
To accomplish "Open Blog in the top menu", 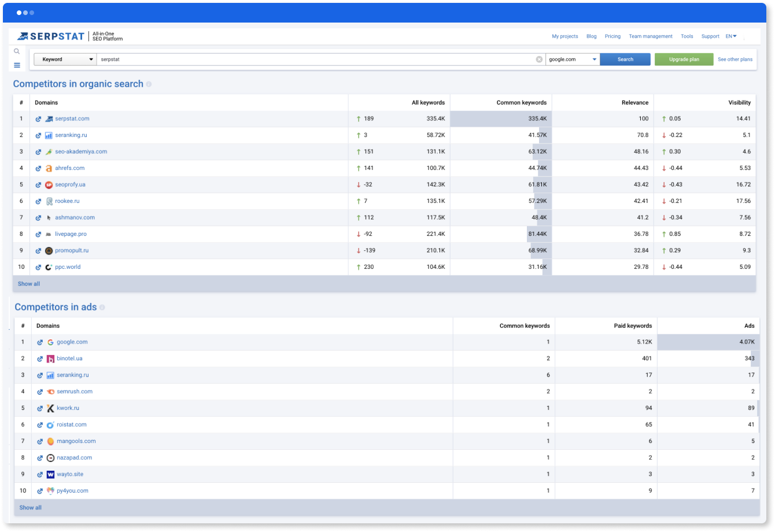I will coord(591,36).
